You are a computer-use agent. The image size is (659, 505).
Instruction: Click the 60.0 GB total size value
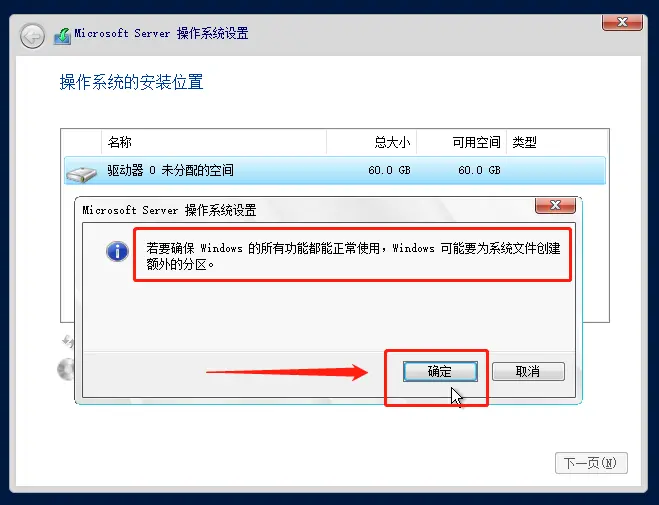[389, 170]
